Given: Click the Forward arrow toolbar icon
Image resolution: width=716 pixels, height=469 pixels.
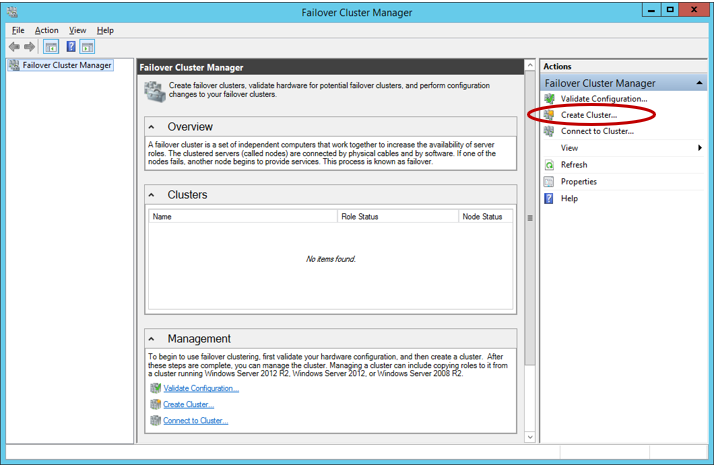Looking at the screenshot, I should 30,47.
